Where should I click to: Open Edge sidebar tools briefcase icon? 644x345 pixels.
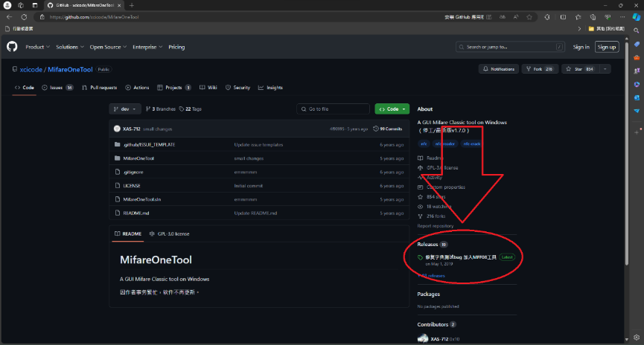pos(637,57)
